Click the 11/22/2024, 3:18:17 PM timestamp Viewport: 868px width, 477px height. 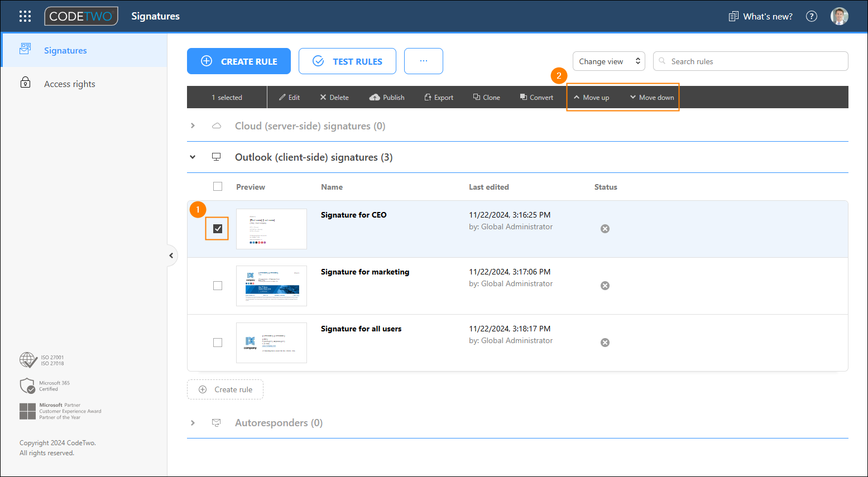(510, 329)
